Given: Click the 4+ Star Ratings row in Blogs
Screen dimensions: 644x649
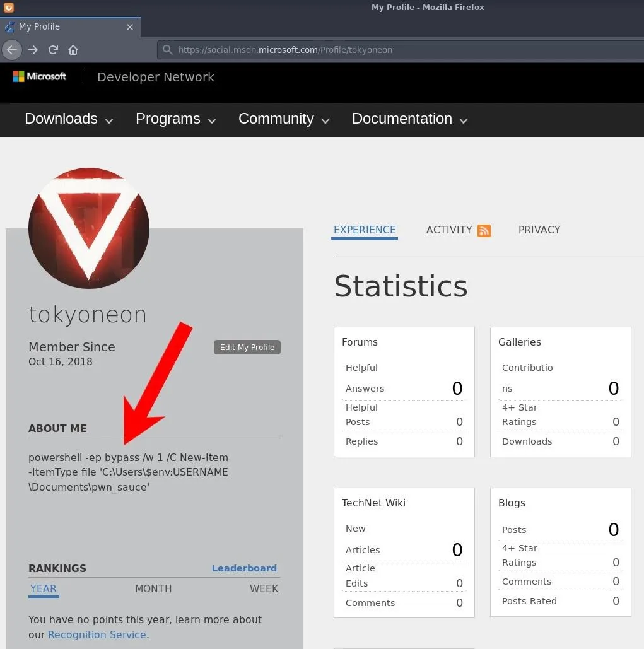Looking at the screenshot, I should click(560, 556).
